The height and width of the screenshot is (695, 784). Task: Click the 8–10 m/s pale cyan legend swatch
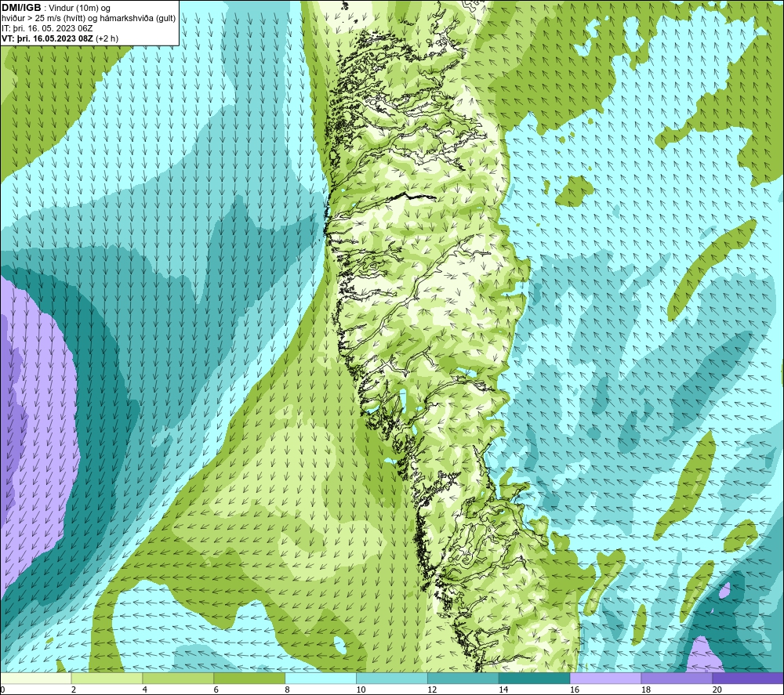321,678
